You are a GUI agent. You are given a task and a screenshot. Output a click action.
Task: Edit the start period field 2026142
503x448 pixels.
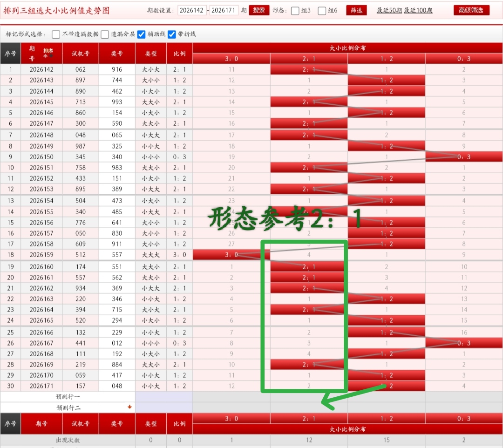click(191, 10)
